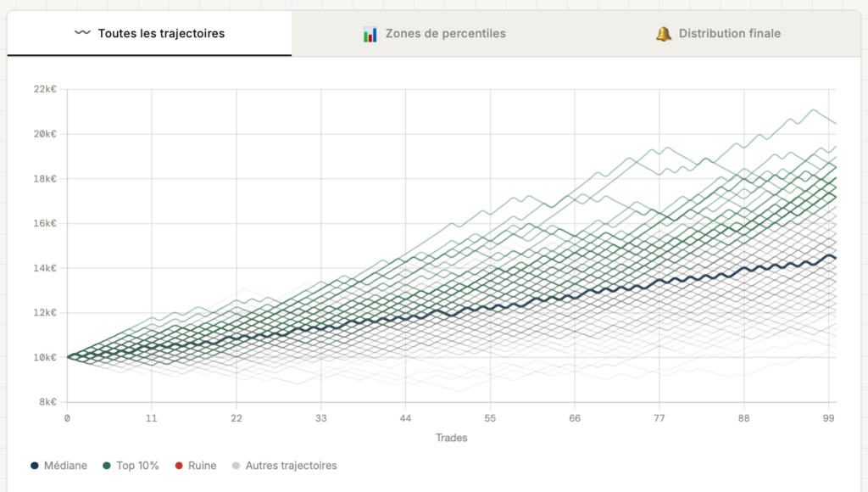
Task: Click the bar chart icon for percentile zones
Action: coord(370,34)
